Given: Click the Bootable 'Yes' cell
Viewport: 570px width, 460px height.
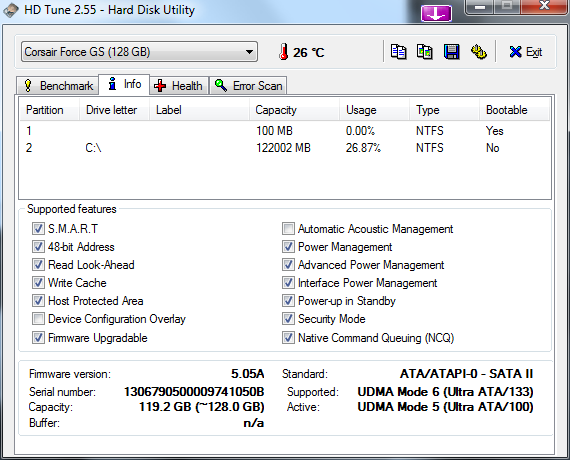Looking at the screenshot, I should 494,131.
